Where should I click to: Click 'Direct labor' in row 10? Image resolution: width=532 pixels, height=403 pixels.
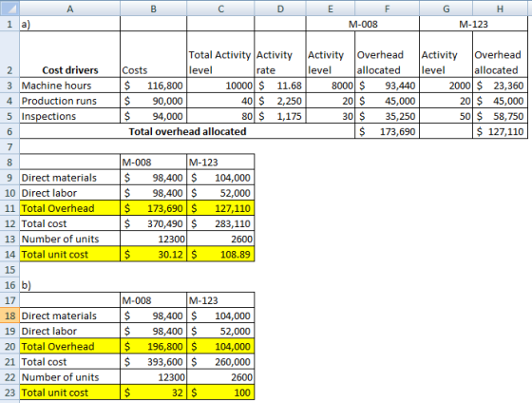point(70,193)
